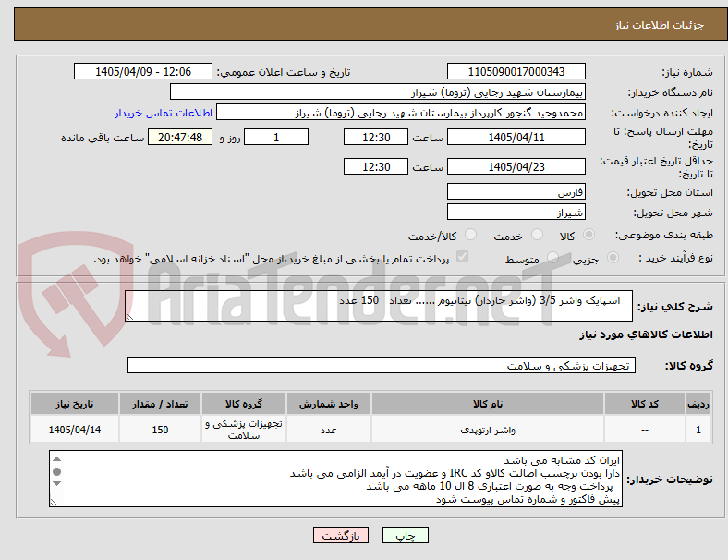Click the ردیف column header
This screenshot has height=560, width=728.
click(698, 404)
